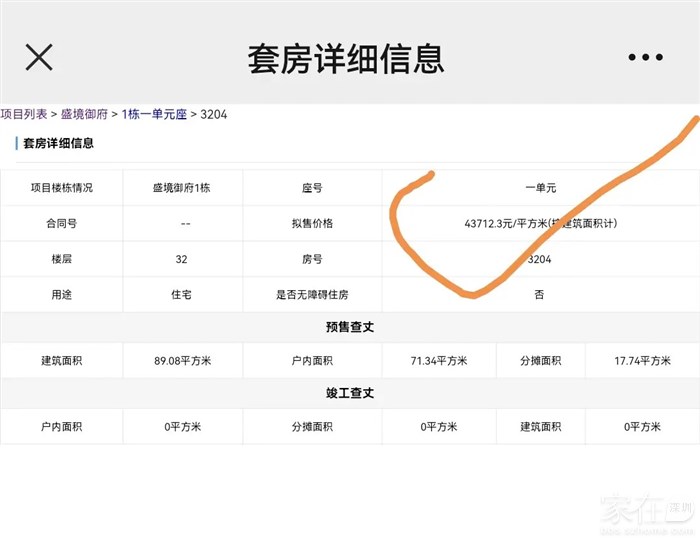Image resolution: width=700 pixels, height=538 pixels.
Task: Select the 拟售价格 label cell
Action: [312, 224]
